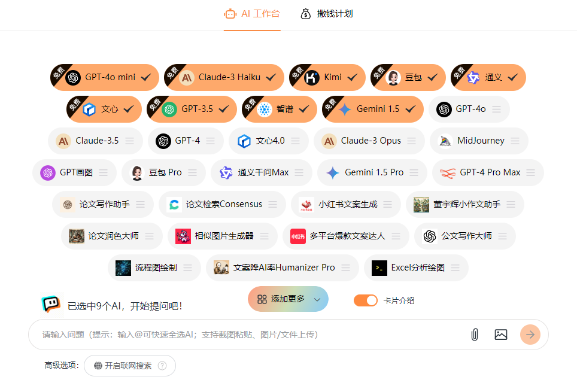Attach a file with the paperclip icon
Viewport: 577px width, 392px height.
(x=475, y=335)
